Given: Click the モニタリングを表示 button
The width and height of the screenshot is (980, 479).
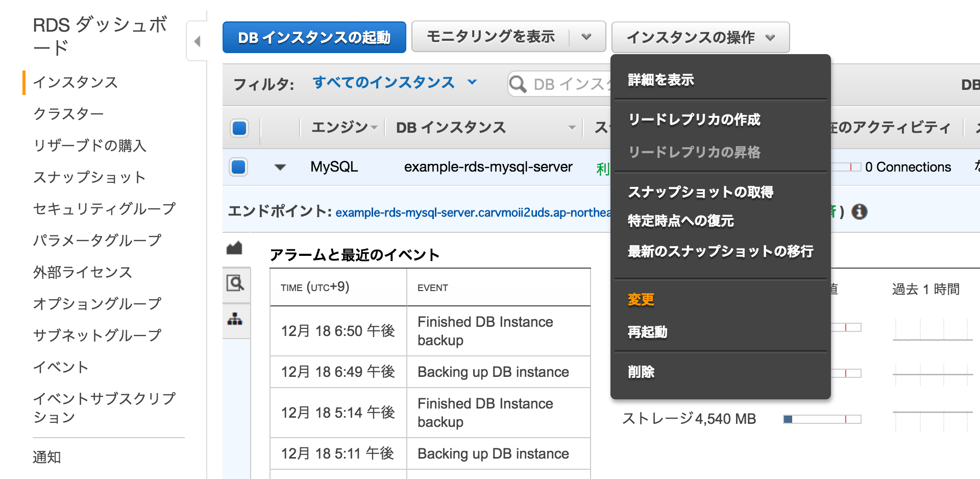Looking at the screenshot, I should click(x=491, y=37).
